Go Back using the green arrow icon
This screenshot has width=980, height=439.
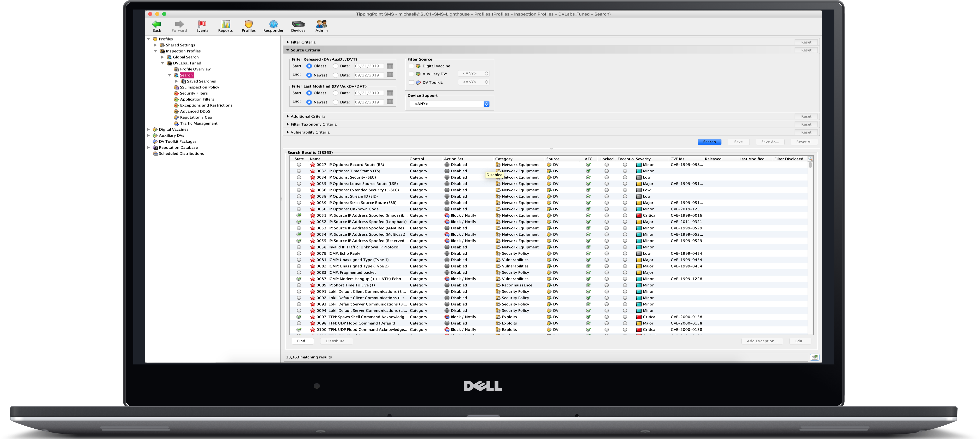click(156, 24)
